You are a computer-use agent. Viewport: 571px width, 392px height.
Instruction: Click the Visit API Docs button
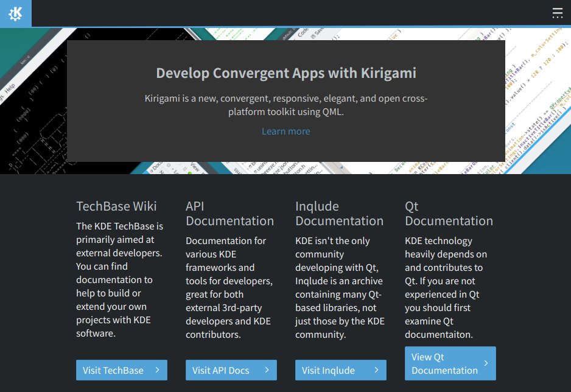[x=231, y=370]
